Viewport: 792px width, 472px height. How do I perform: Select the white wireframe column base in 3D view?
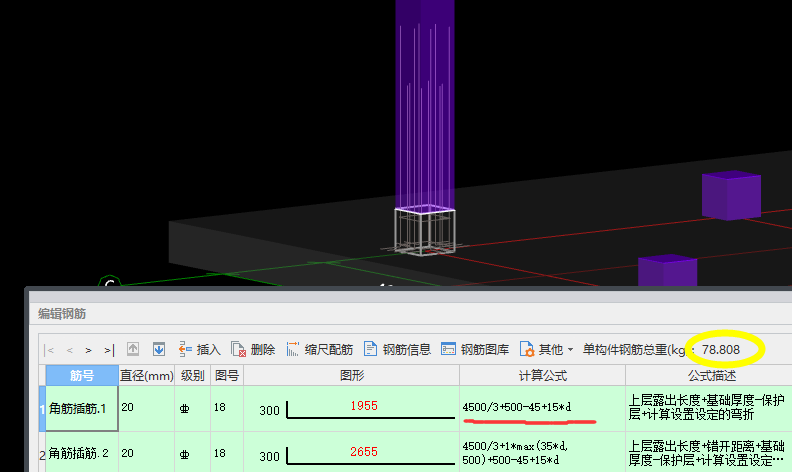click(x=425, y=231)
